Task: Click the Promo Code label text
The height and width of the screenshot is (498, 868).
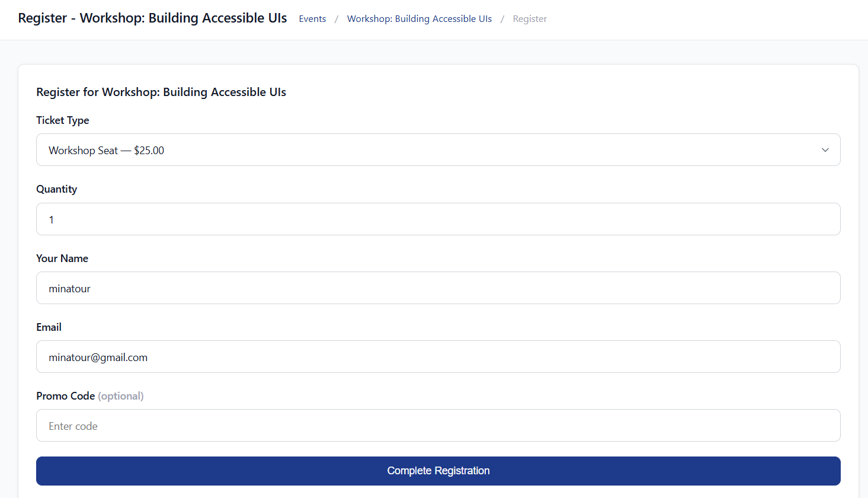Action: 66,396
